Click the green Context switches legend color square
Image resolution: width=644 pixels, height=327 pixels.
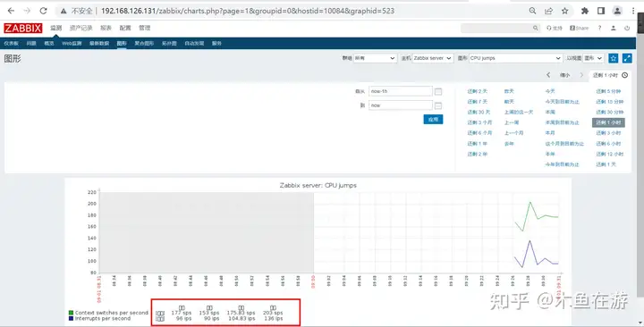coord(71,313)
